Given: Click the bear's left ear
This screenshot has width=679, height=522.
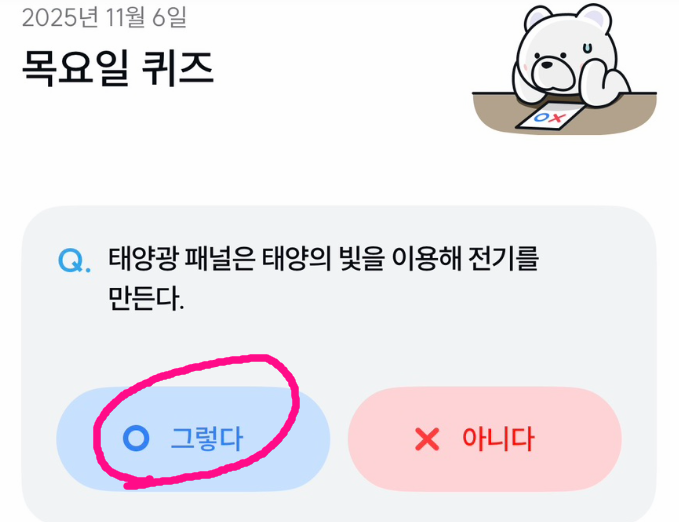Looking at the screenshot, I should [537, 19].
